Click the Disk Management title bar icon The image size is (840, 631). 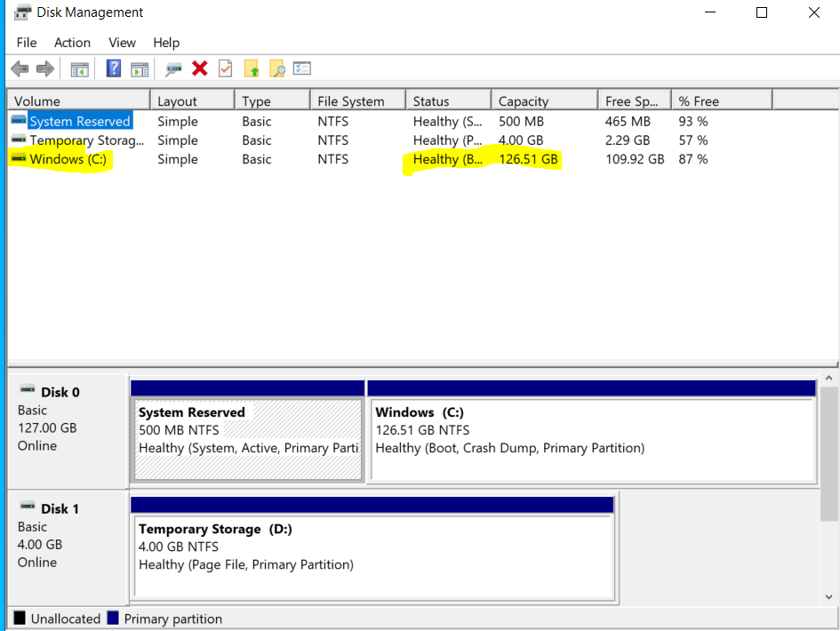click(x=22, y=12)
